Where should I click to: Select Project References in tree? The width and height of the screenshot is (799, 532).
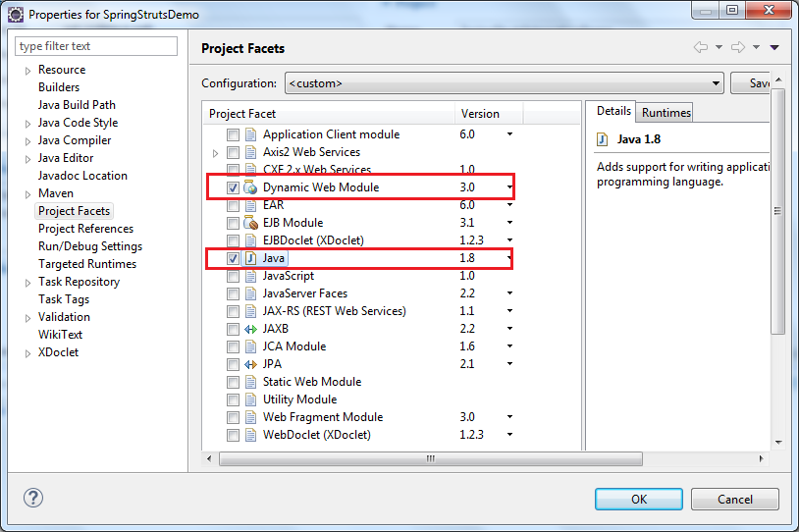(85, 229)
